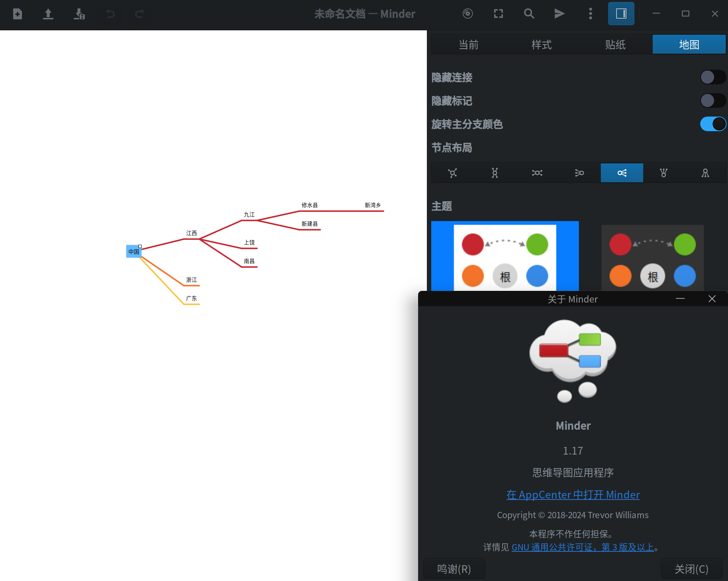
Task: Select the 地图 tab
Action: point(689,45)
